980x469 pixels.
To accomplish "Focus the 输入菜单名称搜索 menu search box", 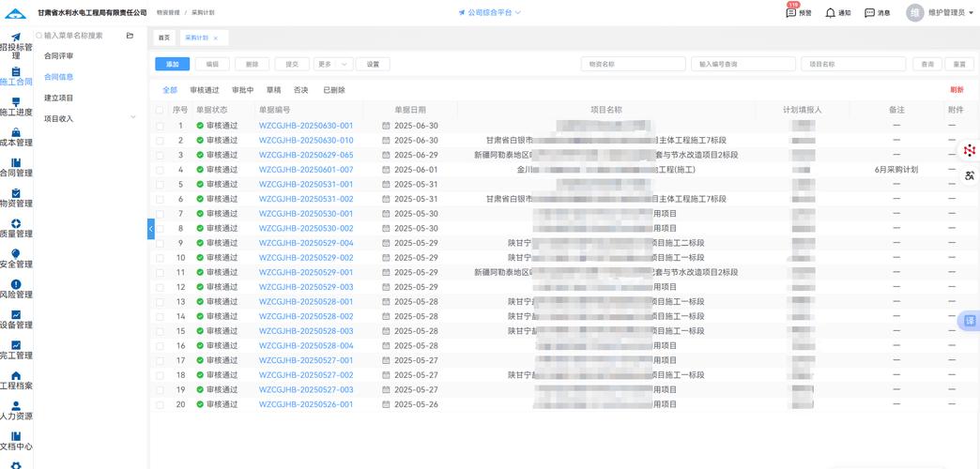I will pyautogui.click(x=79, y=36).
